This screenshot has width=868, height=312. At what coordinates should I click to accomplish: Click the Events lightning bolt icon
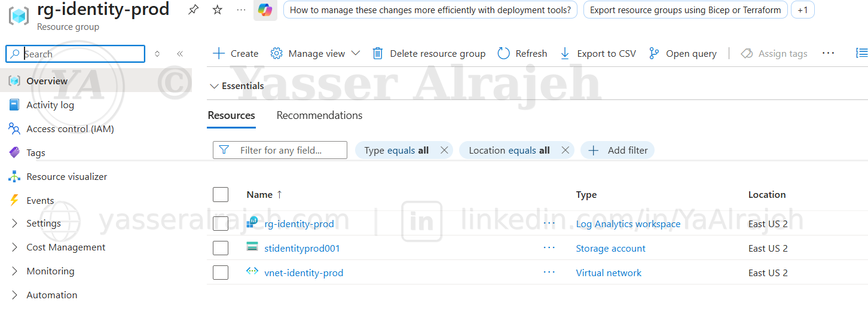coord(14,200)
